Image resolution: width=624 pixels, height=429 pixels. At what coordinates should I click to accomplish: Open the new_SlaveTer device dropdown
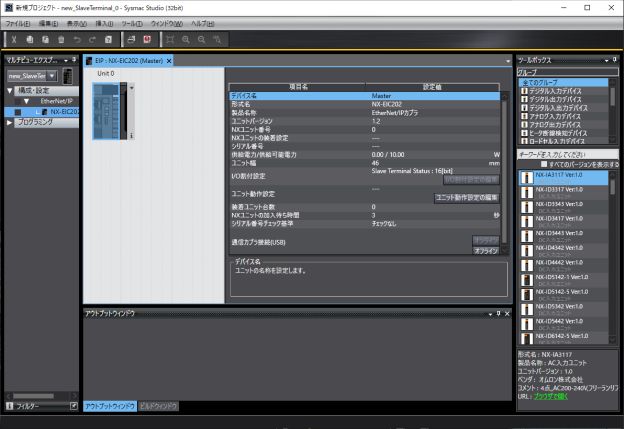(52, 76)
